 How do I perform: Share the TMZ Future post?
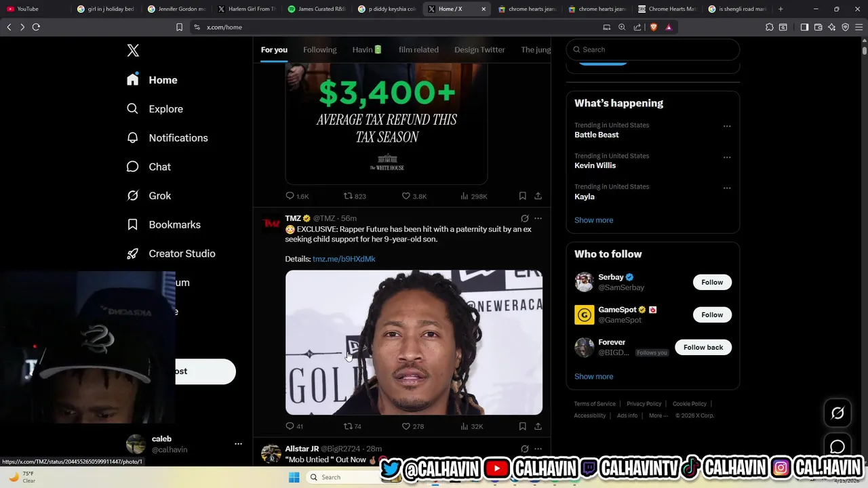[538, 426]
